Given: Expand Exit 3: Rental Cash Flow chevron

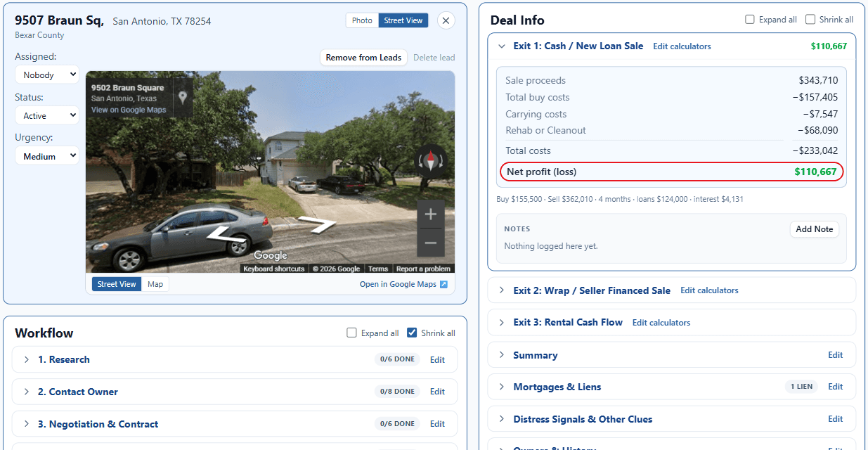Looking at the screenshot, I should (x=502, y=323).
